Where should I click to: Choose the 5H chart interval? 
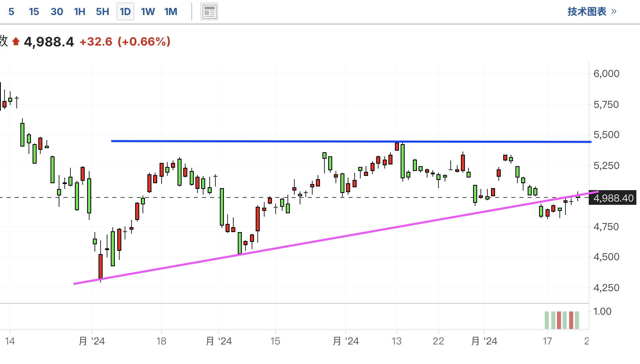[x=102, y=12]
